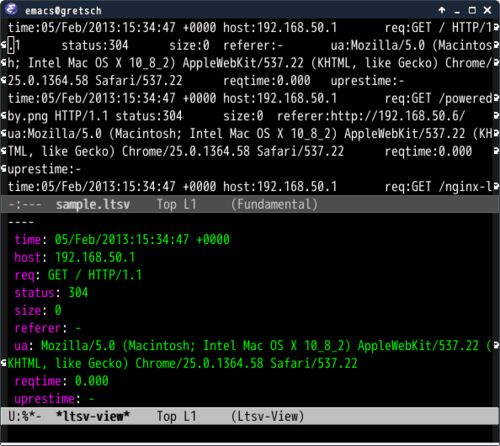500x446 pixels.
Task: Click the standalone 'uprestime:-' line in top buffer
Action: click(x=44, y=169)
